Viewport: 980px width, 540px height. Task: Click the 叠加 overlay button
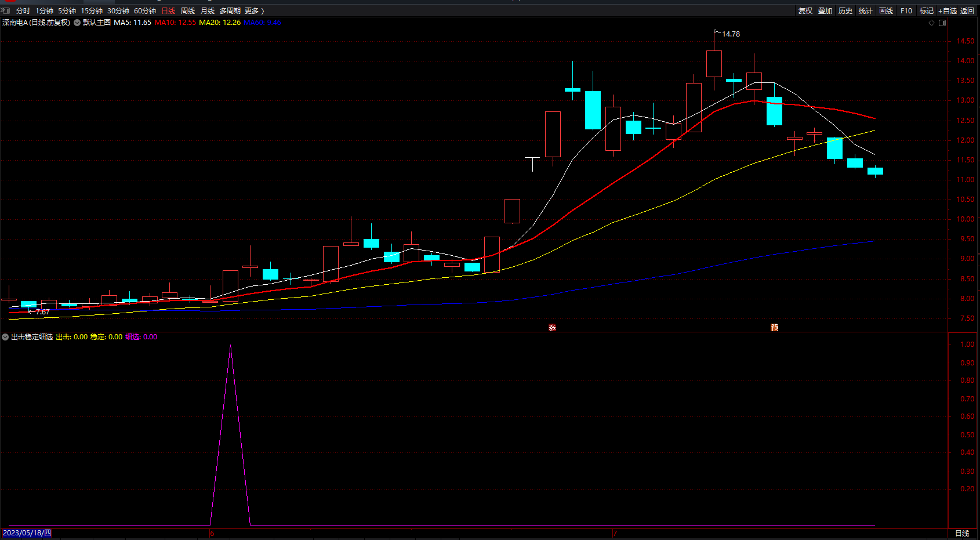coord(825,11)
